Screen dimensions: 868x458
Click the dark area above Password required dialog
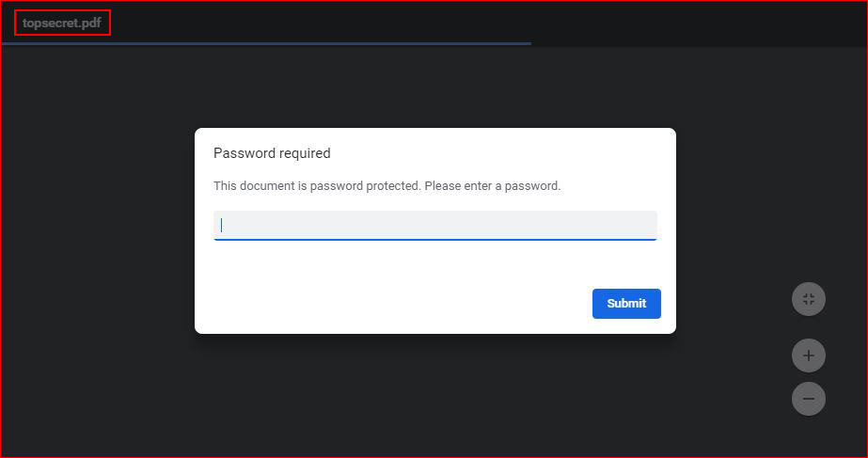tap(435, 87)
